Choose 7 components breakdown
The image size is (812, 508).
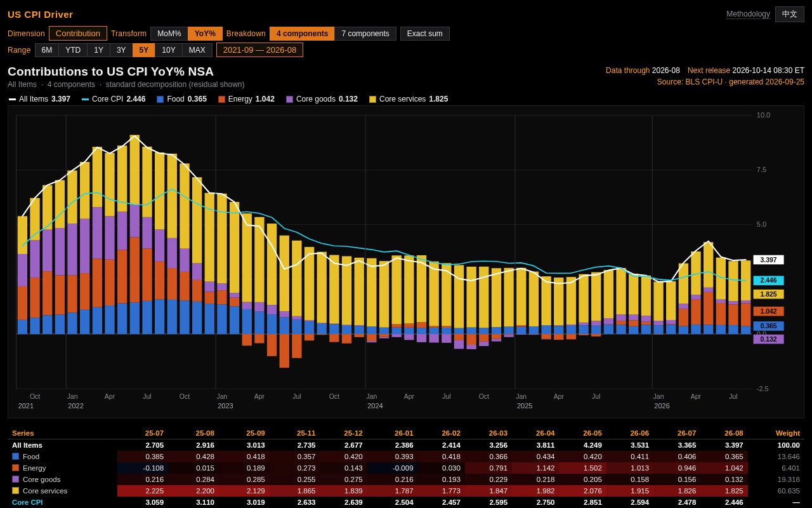coord(365,34)
